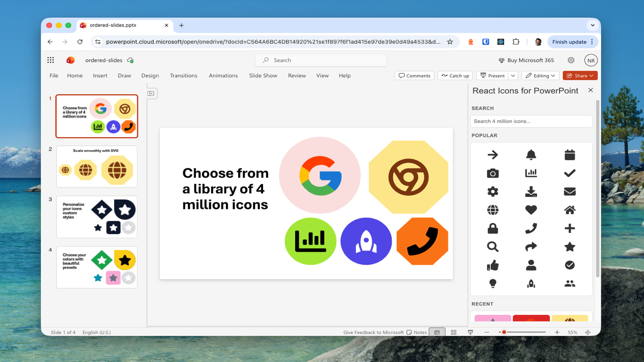
Task: Switch to the Animations ribbon tab
Action: 223,75
